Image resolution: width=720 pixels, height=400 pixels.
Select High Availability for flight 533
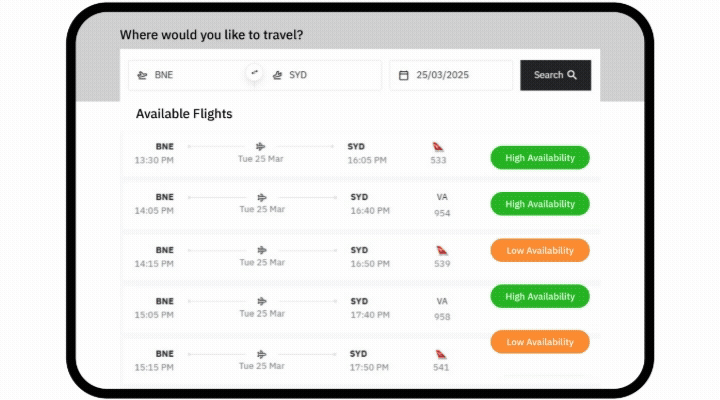tap(540, 158)
